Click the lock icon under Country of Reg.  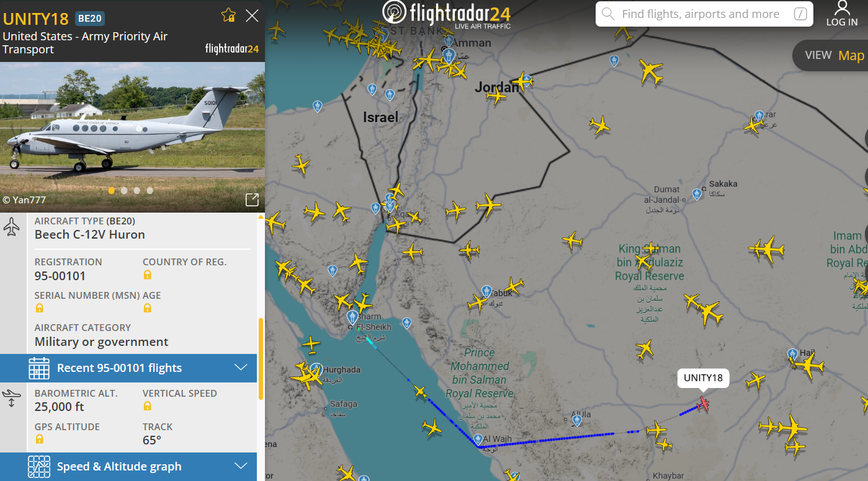tap(148, 275)
